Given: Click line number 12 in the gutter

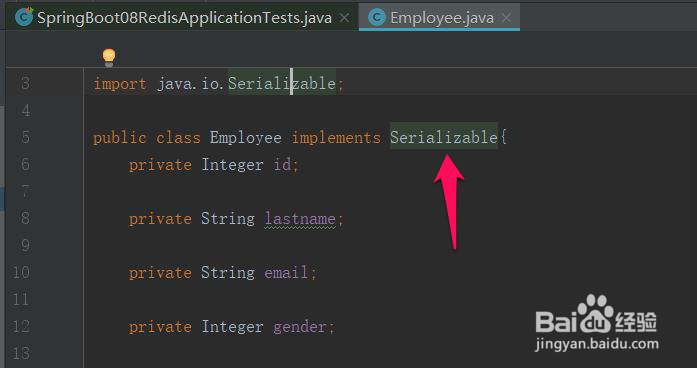Looking at the screenshot, I should coord(21,327).
